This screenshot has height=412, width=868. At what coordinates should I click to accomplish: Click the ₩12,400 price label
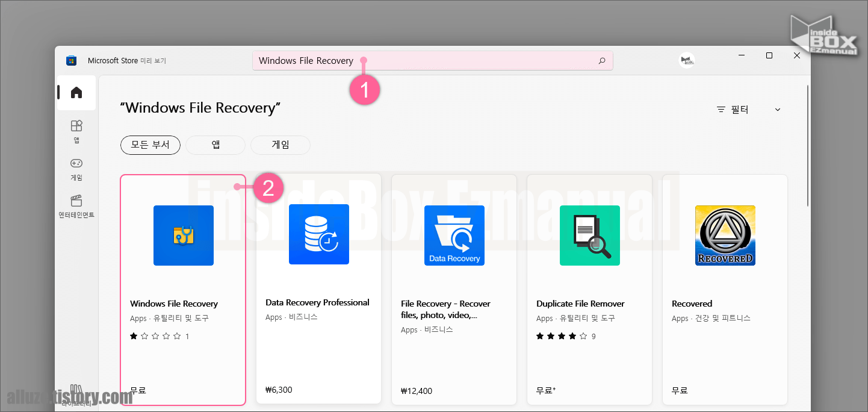(417, 391)
